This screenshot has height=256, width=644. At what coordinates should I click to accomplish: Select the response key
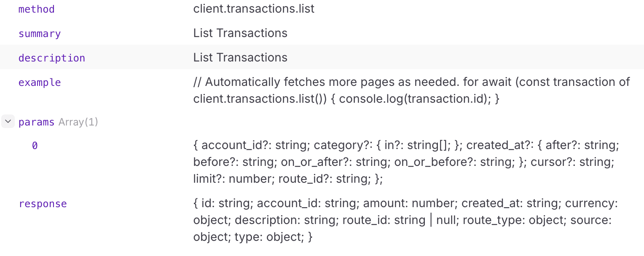[x=43, y=204]
